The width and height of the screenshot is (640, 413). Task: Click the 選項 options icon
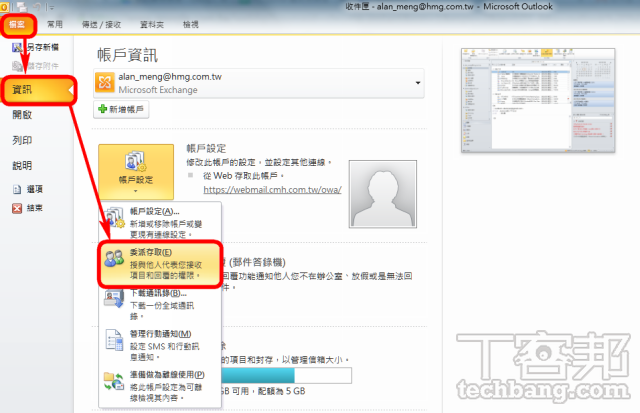pos(17,189)
